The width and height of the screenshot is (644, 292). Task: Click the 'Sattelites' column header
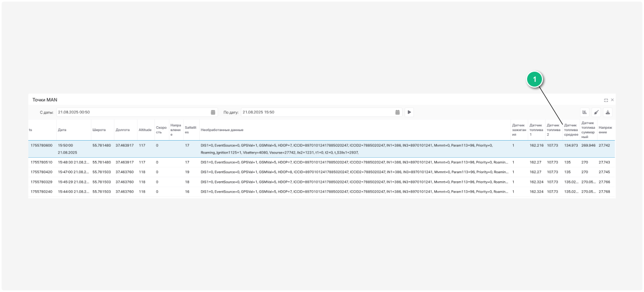191,130
